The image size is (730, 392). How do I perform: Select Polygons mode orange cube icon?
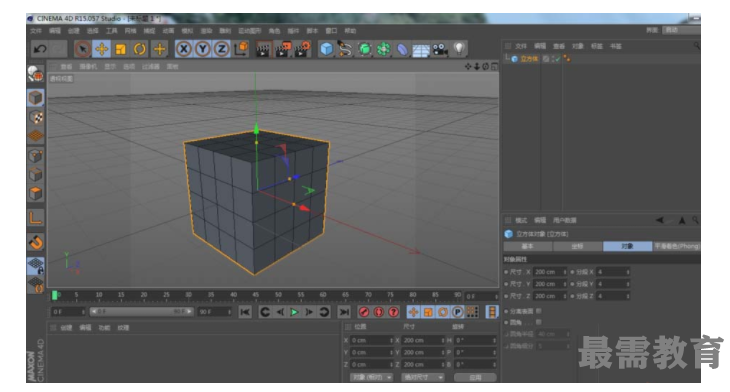[35, 193]
